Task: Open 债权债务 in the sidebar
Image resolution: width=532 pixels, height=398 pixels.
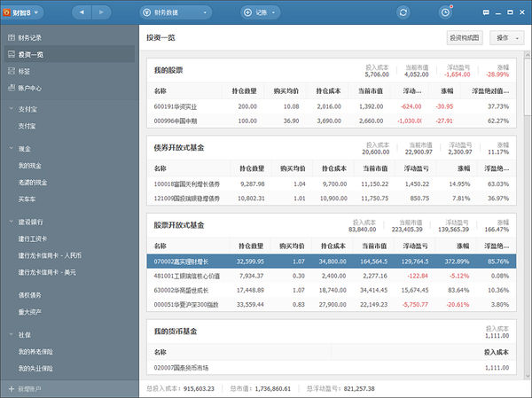Action: [x=30, y=295]
